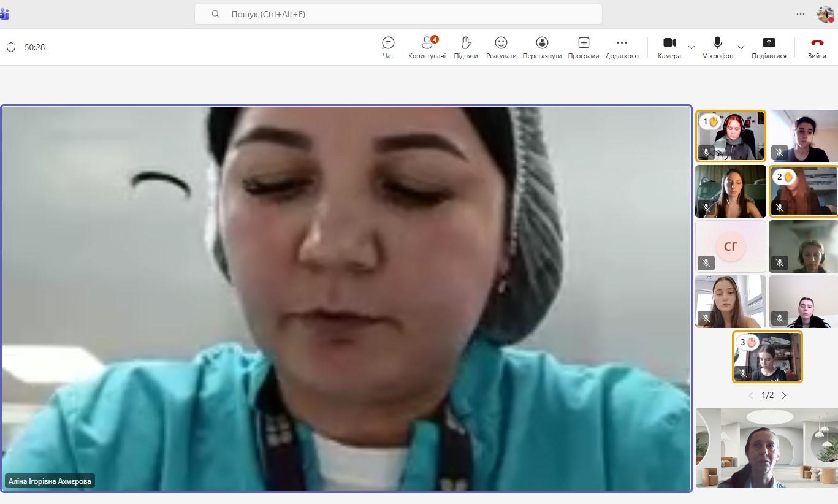
Task: Click the Пошук search field
Action: (x=398, y=14)
